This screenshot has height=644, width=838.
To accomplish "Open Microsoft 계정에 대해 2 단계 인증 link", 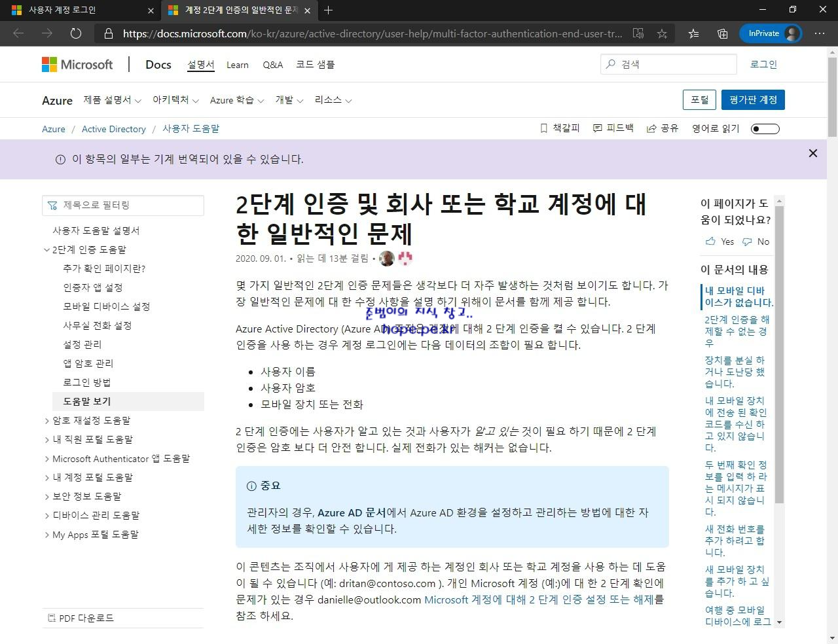I will (x=539, y=599).
